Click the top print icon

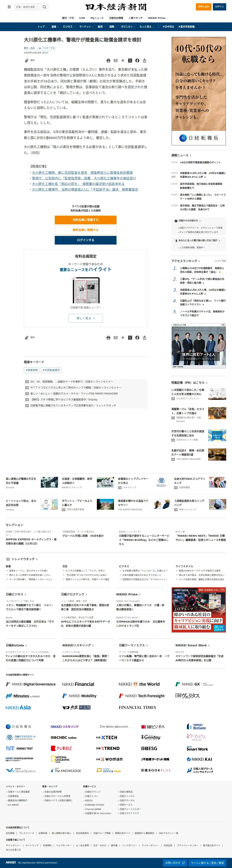(108, 61)
